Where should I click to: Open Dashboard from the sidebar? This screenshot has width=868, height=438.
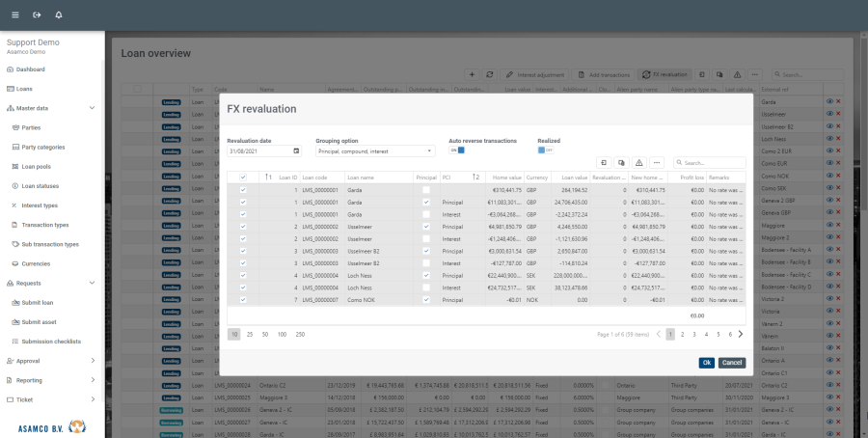click(x=30, y=69)
